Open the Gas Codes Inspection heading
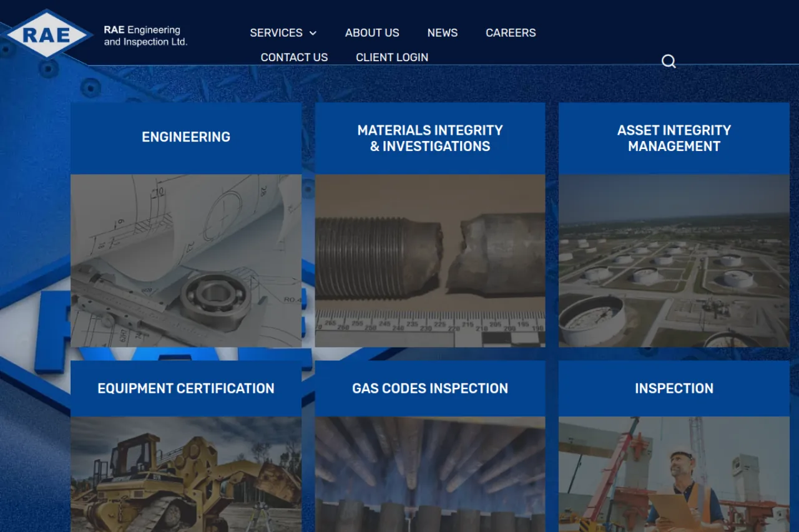799x532 pixels. [430, 388]
